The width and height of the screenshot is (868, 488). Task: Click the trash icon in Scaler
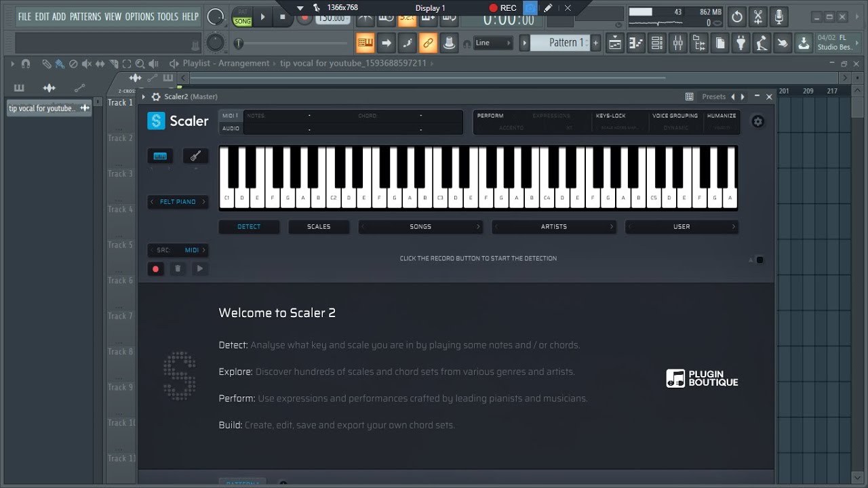pyautogui.click(x=178, y=268)
